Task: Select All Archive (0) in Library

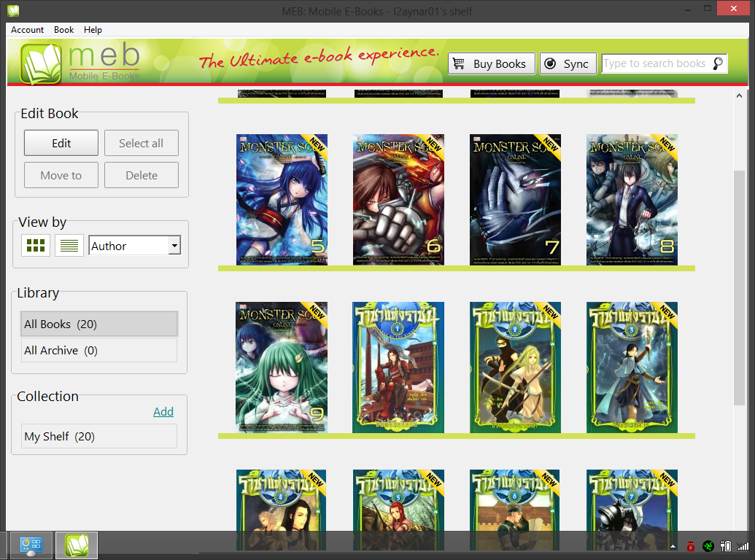Action: pos(99,350)
